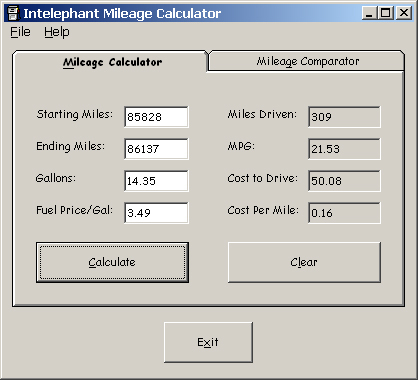The height and width of the screenshot is (380, 418).
Task: Click the Gallons input field
Action: (156, 181)
